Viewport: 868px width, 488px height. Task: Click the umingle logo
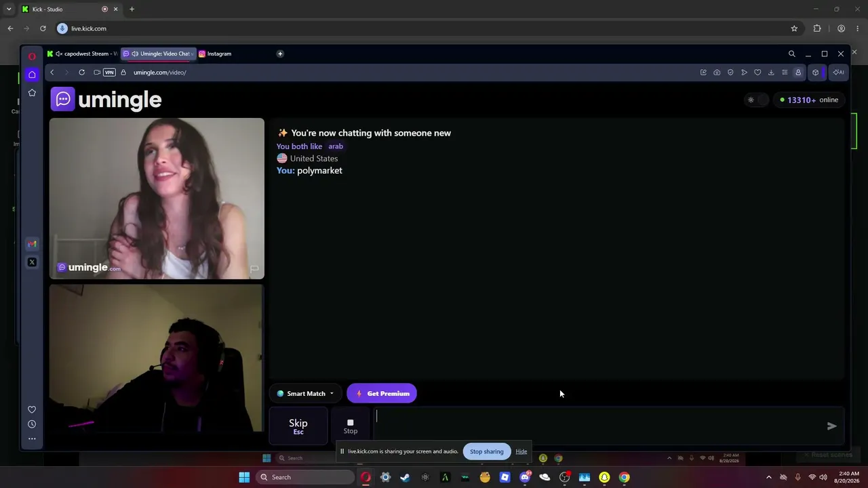pyautogui.click(x=106, y=100)
